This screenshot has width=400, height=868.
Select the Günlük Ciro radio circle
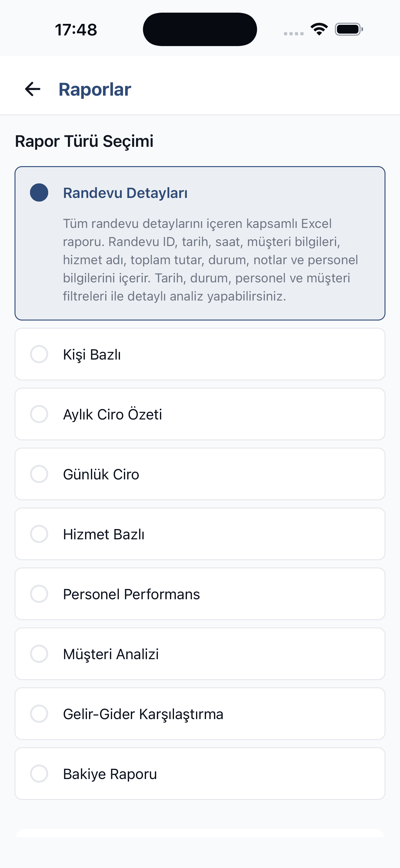[x=39, y=474]
